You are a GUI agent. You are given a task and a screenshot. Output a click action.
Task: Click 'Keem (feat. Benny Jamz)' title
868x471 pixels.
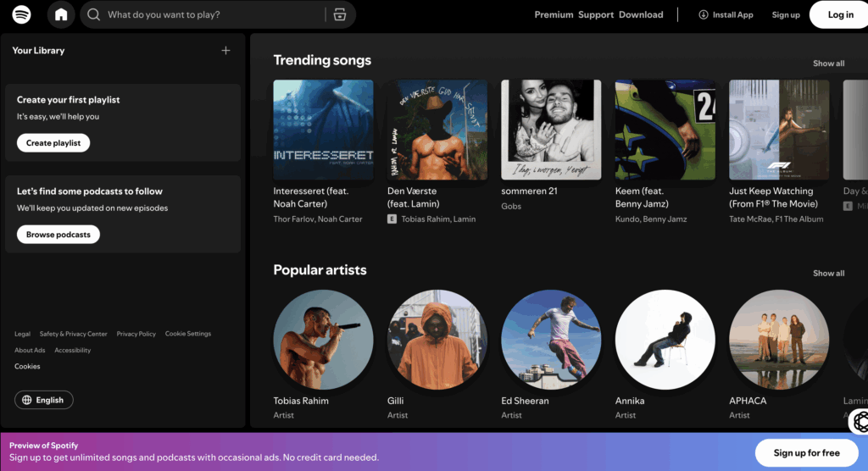click(643, 197)
